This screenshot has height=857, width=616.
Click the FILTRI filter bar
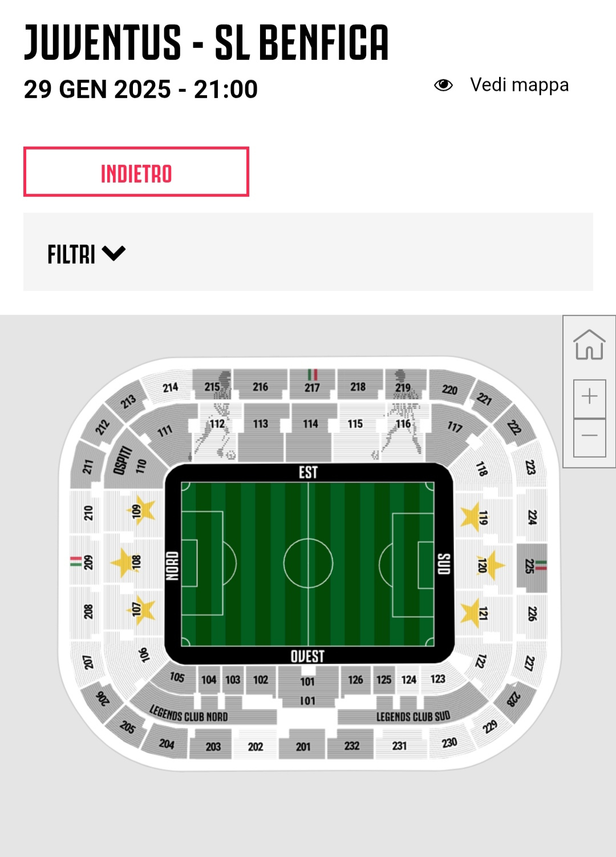tap(308, 252)
